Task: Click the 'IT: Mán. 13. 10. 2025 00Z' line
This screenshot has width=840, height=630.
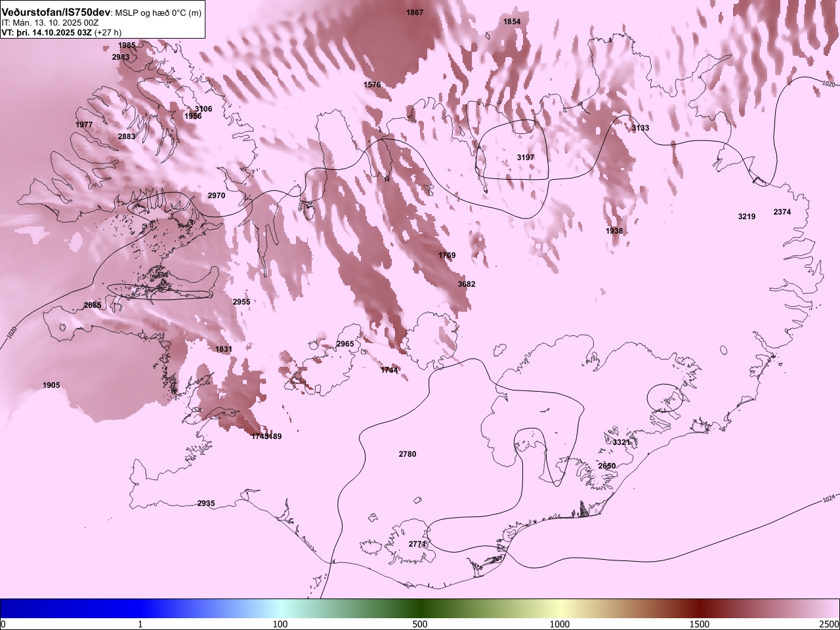Action: point(50,23)
